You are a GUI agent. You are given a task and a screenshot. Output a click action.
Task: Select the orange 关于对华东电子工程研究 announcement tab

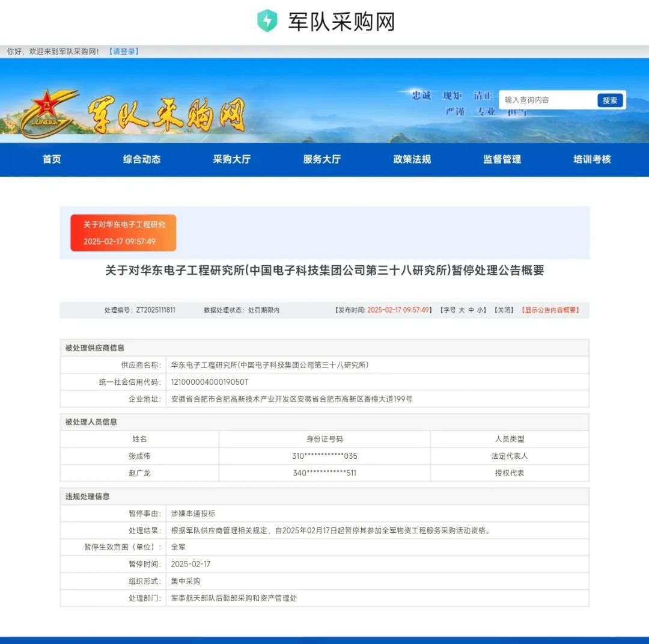[x=123, y=233]
